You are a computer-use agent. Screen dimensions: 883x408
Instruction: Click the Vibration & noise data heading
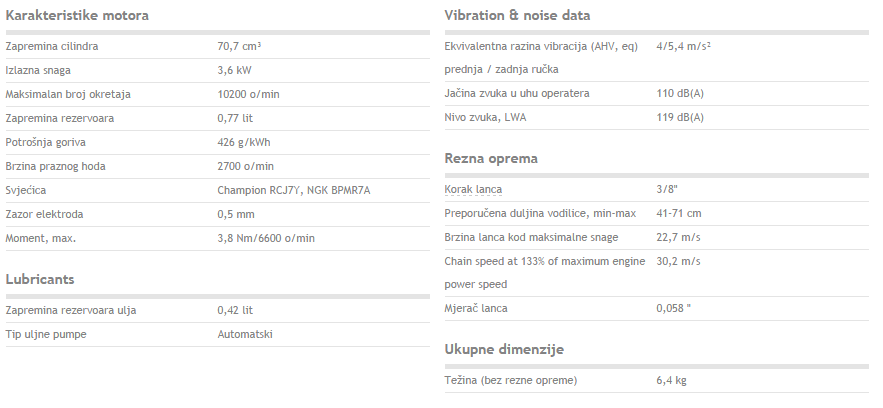[x=517, y=15]
